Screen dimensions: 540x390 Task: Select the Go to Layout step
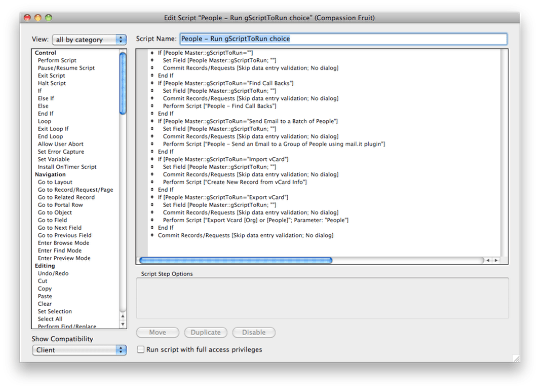(55, 182)
